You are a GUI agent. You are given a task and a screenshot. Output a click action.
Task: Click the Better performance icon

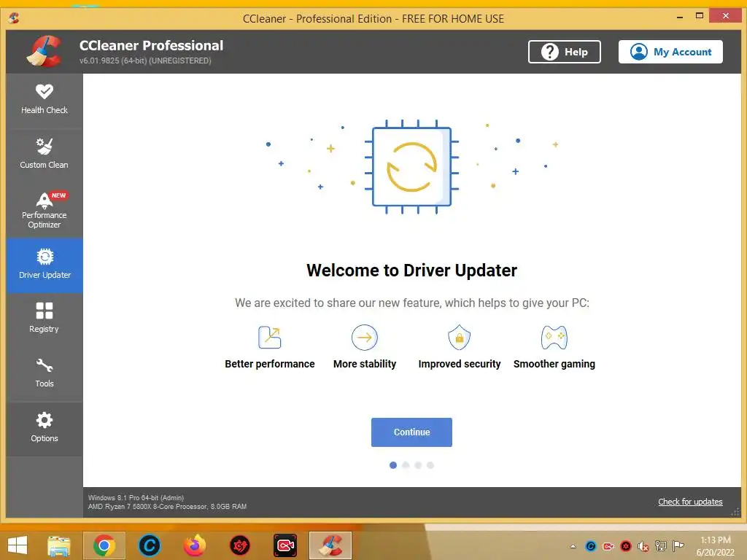pos(270,337)
